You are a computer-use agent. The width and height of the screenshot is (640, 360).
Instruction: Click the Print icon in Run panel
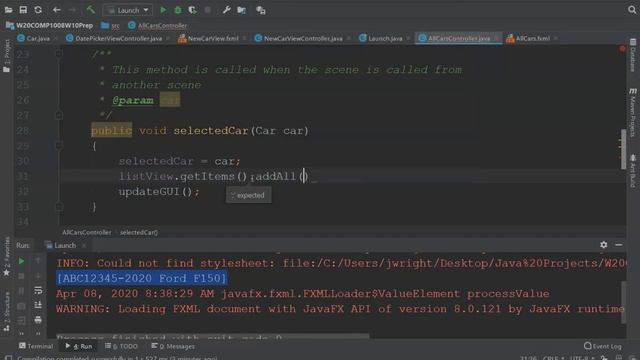[x=38, y=320]
